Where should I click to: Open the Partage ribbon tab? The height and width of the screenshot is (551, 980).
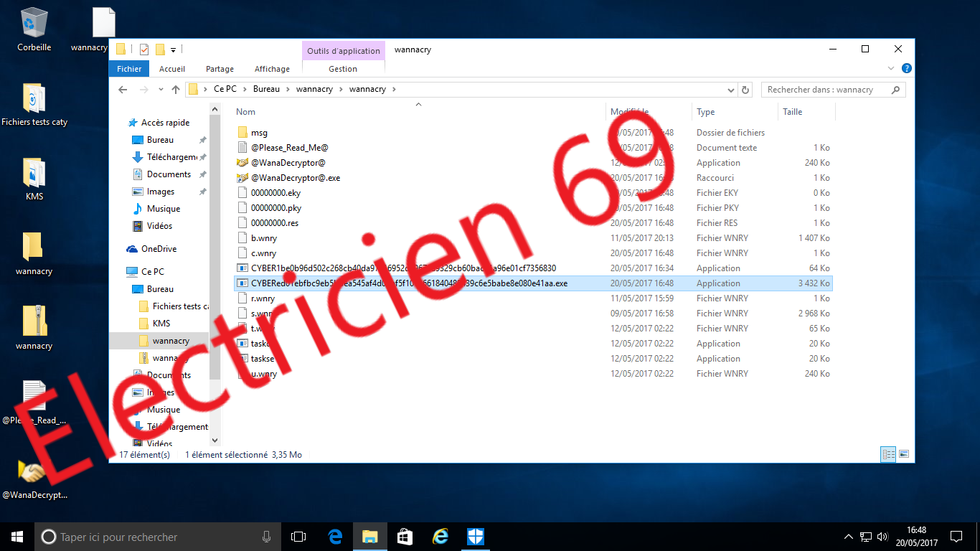click(220, 69)
